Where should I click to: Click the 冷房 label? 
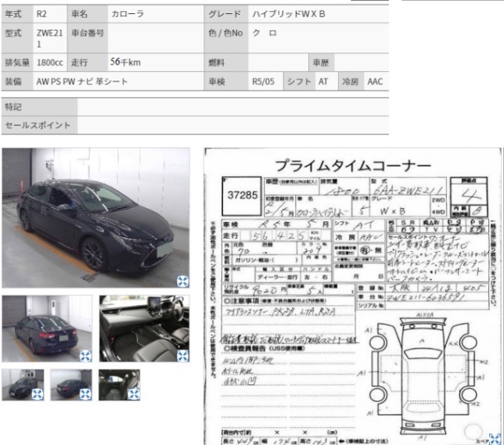coord(350,81)
